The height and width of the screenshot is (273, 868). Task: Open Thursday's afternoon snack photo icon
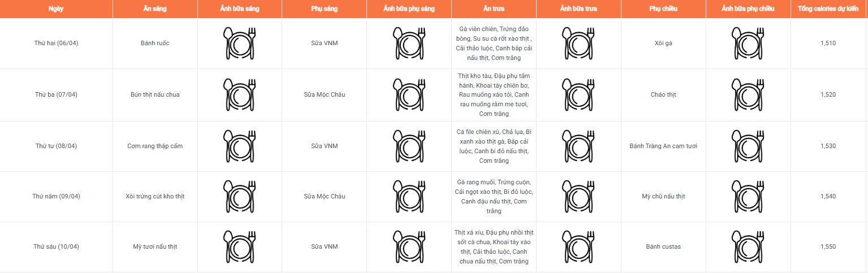click(x=748, y=196)
